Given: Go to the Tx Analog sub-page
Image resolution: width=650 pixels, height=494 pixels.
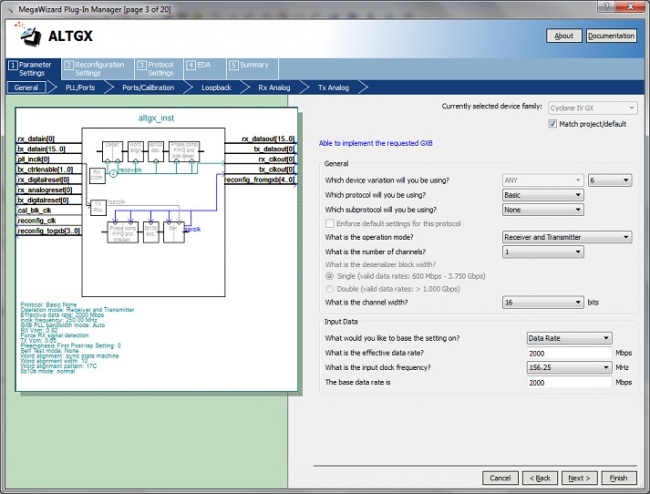Looking at the screenshot, I should point(333,87).
